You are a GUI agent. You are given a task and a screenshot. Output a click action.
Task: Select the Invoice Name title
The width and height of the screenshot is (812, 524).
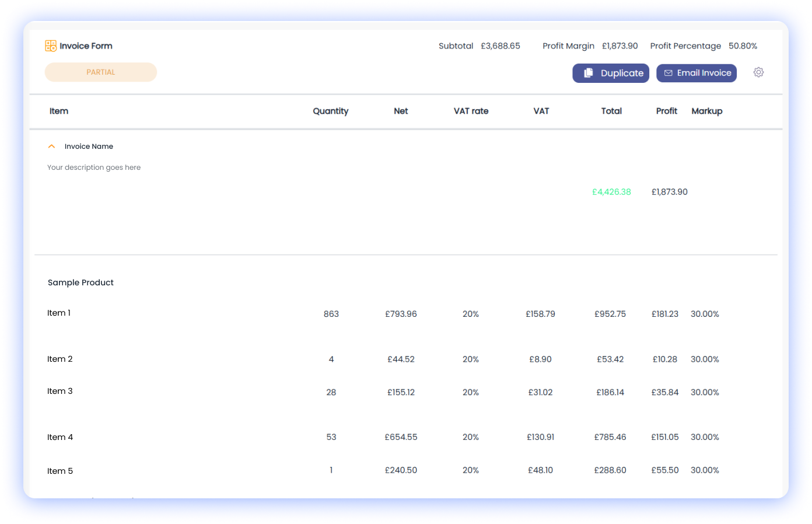point(89,146)
